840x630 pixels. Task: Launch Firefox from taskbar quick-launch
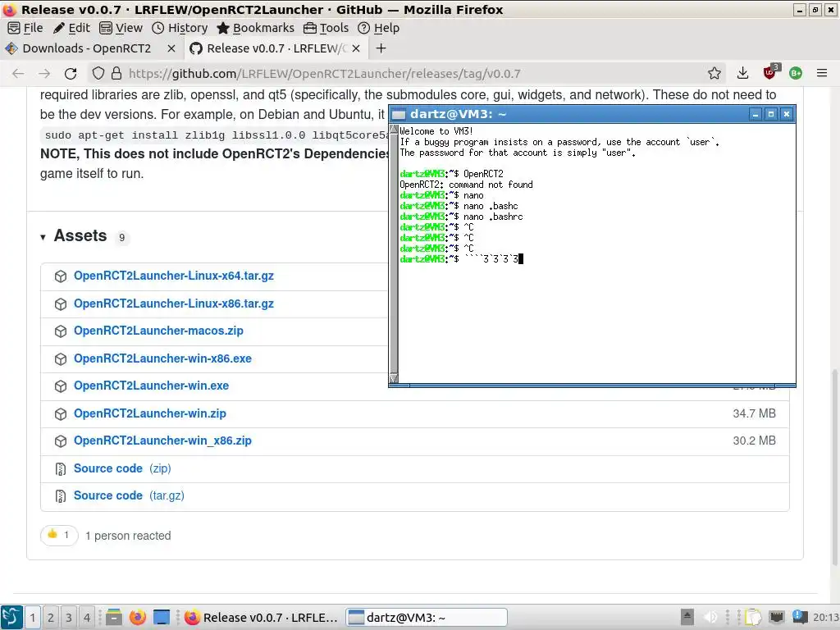138,618
